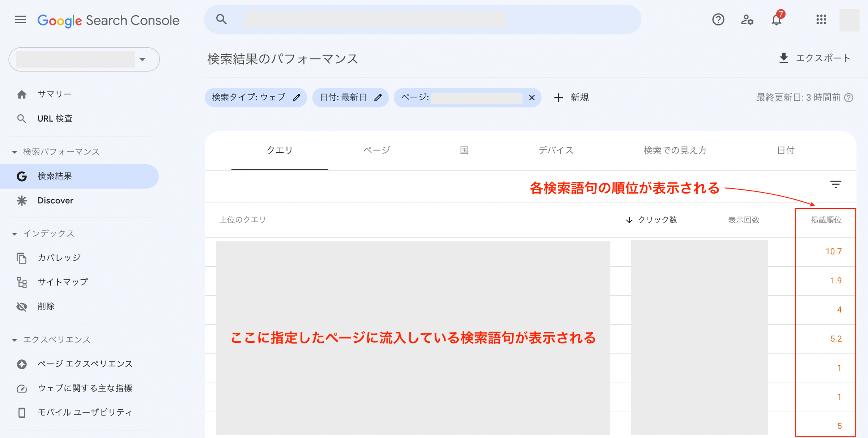This screenshot has width=868, height=438.
Task: Open モバイル ユーザビリティ in the sidebar
Action: pos(85,412)
